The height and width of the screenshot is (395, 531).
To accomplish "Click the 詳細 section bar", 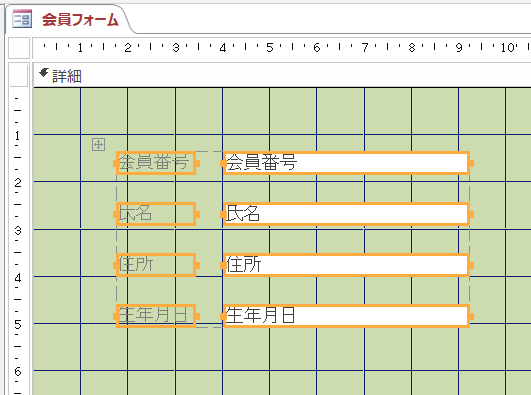I will [282, 75].
